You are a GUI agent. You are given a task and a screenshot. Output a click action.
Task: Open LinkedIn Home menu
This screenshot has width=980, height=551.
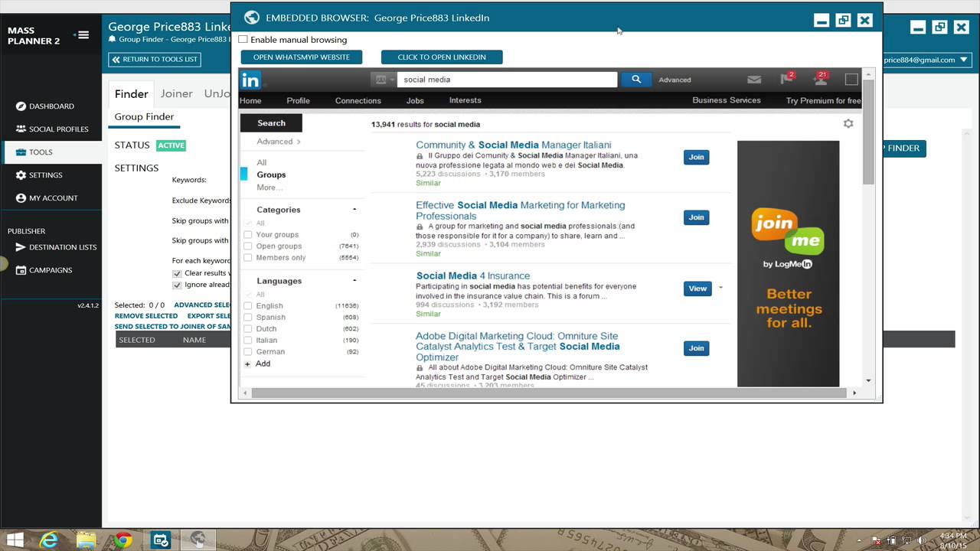(250, 100)
